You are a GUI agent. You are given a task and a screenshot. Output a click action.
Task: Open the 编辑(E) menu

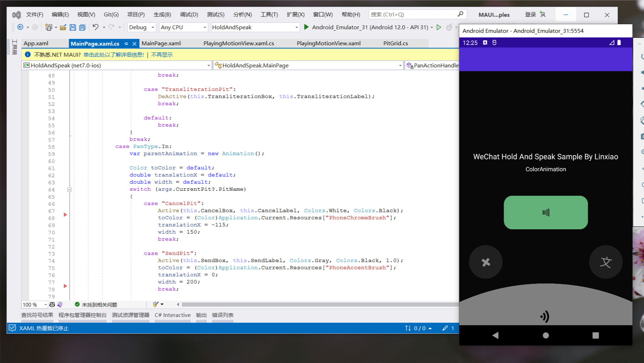click(x=60, y=14)
